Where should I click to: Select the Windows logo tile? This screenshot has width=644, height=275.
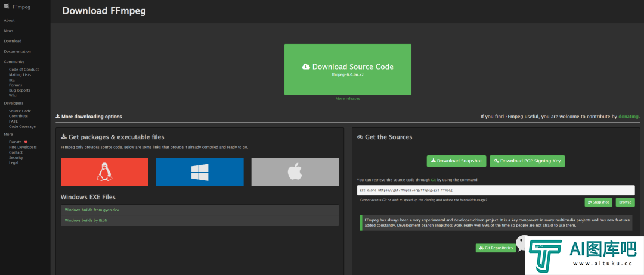[x=200, y=172]
